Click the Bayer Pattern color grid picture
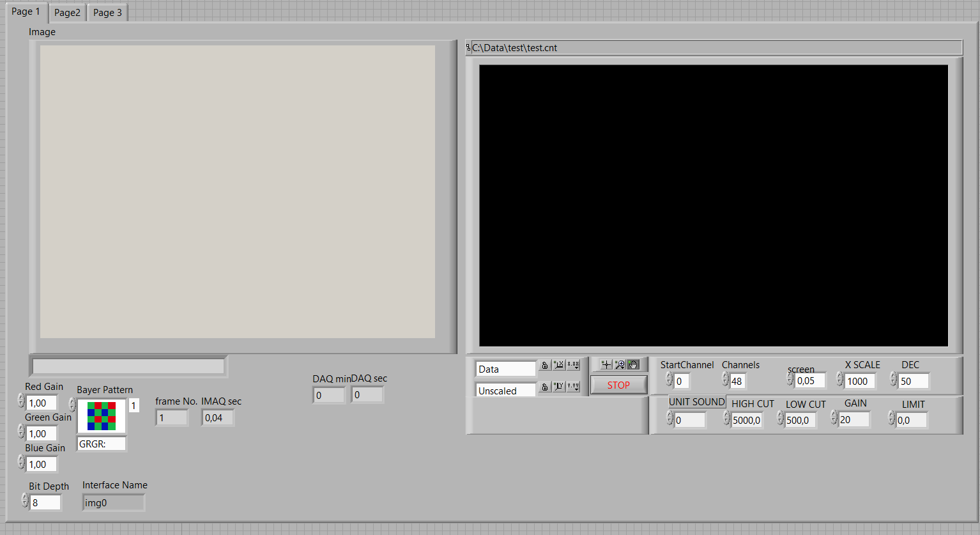980x535 pixels. 102,416
